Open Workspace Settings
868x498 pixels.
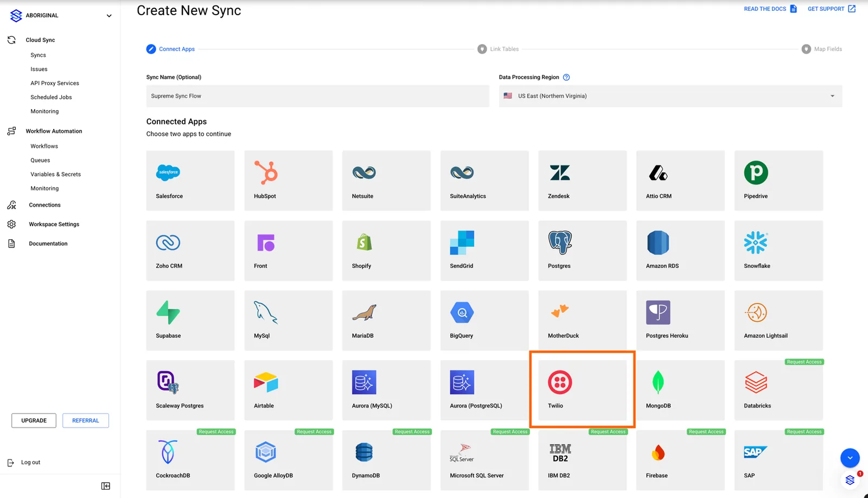54,224
